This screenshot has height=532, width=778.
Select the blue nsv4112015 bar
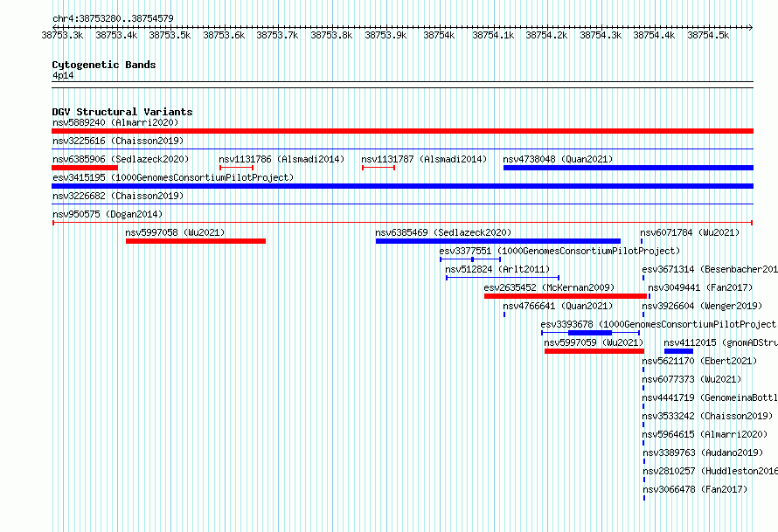678,351
